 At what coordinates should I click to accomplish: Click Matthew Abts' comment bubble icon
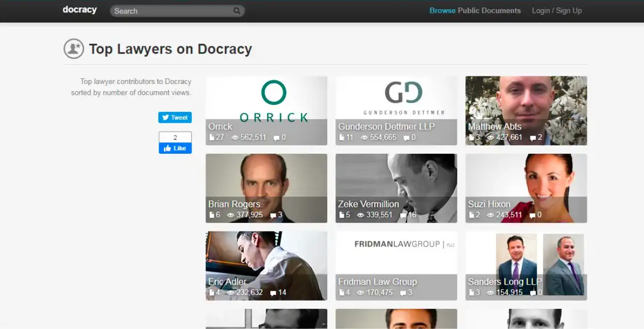[x=532, y=138]
